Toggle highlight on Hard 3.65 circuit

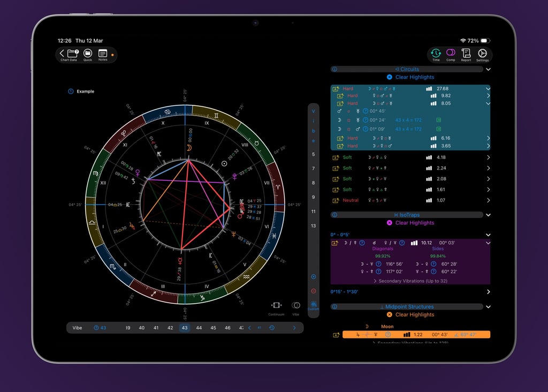tap(340, 146)
